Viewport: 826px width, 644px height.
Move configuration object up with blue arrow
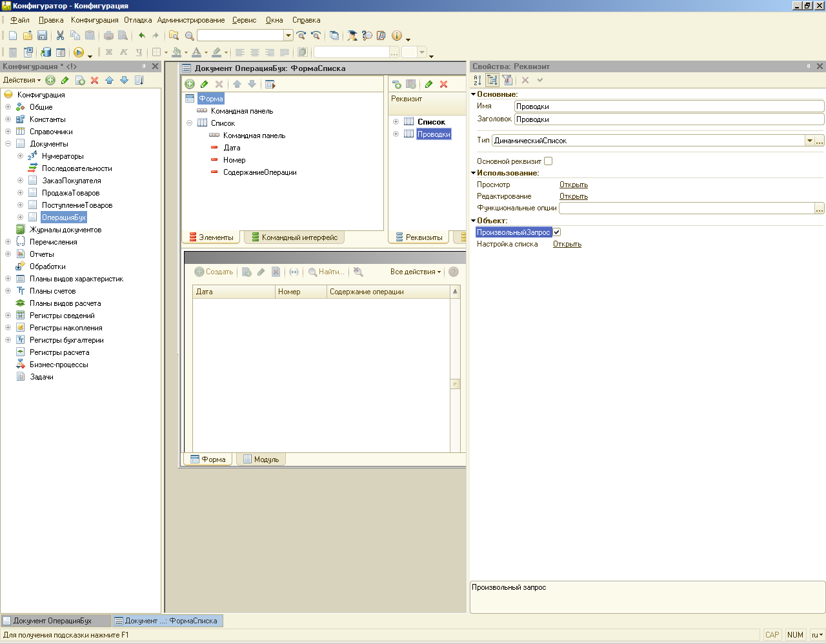[109, 81]
